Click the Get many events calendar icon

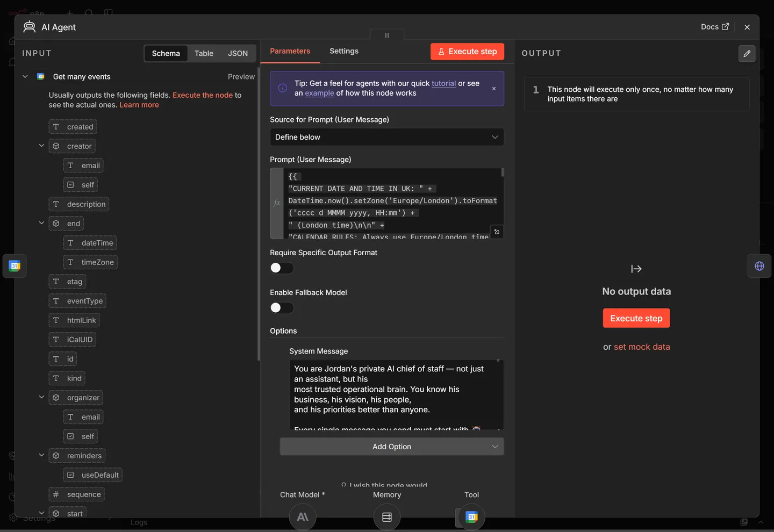40,77
